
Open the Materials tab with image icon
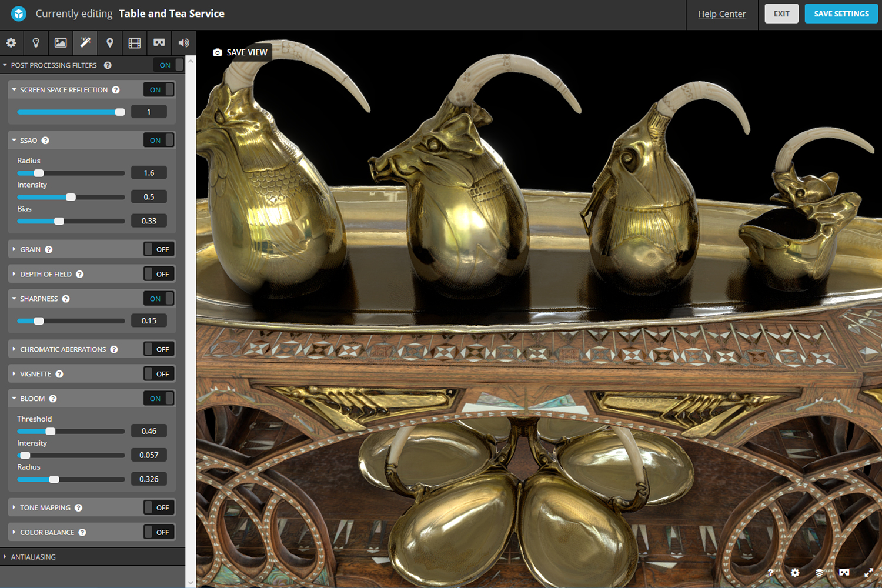click(61, 43)
